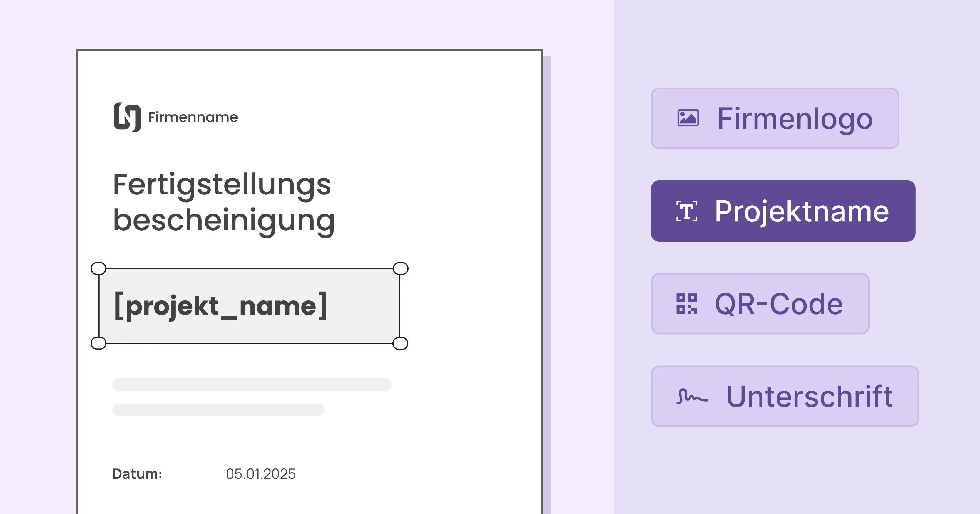Insert the Unterschrift element

(x=785, y=397)
